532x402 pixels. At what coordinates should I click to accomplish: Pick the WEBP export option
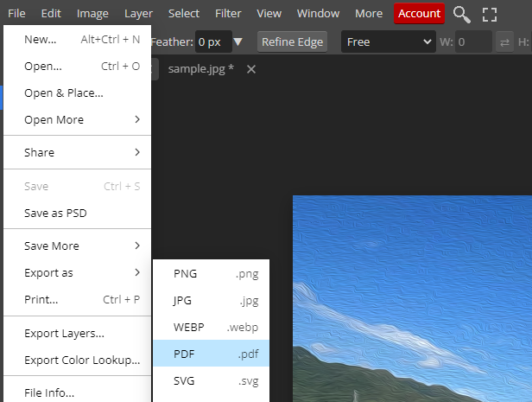[x=211, y=327]
